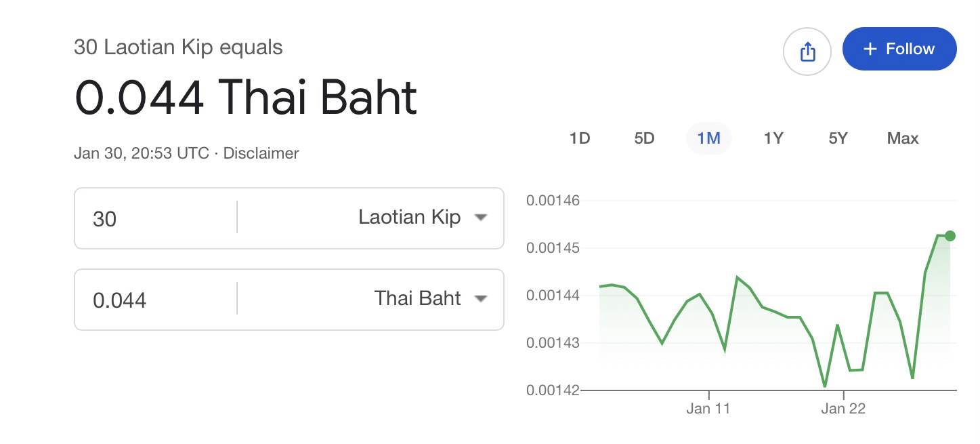Click the Jan 11 axis label
Image resolution: width=980 pixels, height=444 pixels.
[x=708, y=408]
